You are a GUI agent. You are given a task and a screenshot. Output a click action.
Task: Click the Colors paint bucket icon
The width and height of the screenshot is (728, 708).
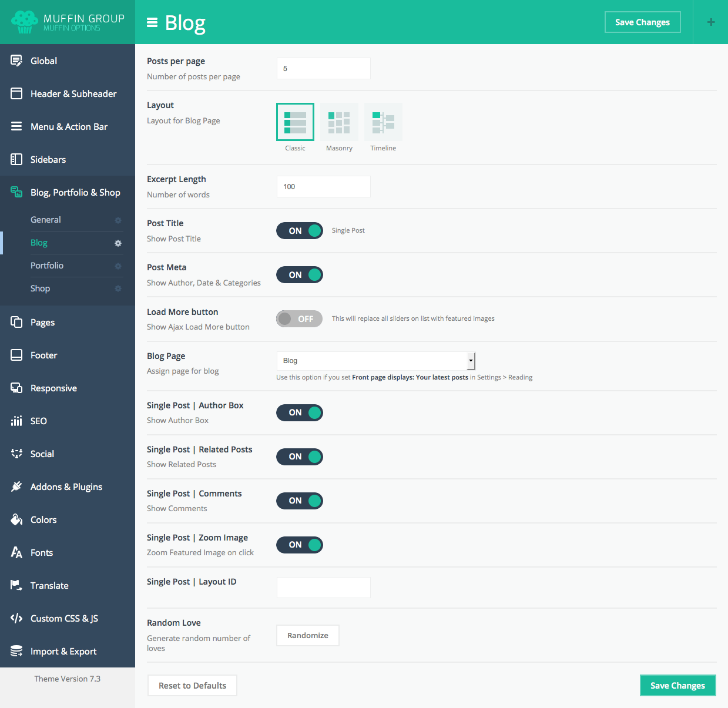click(16, 519)
